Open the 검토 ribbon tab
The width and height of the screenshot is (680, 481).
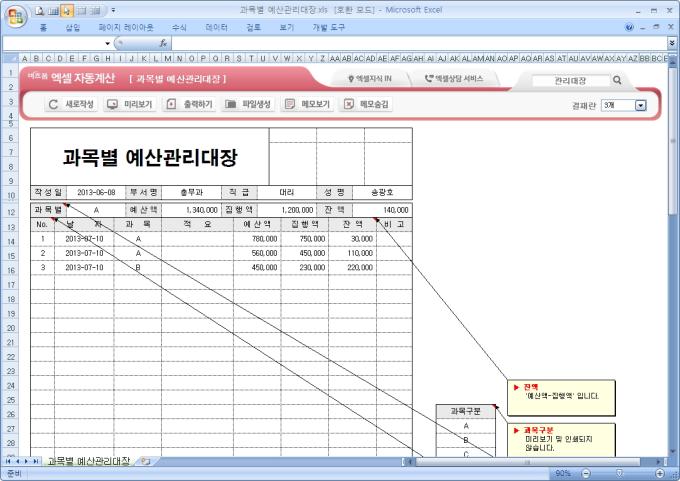coord(253,27)
